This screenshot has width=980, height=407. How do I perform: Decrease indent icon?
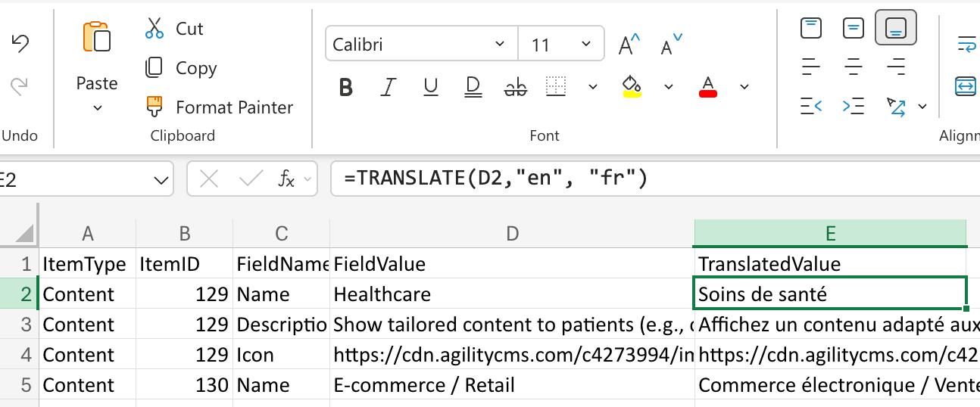811,106
